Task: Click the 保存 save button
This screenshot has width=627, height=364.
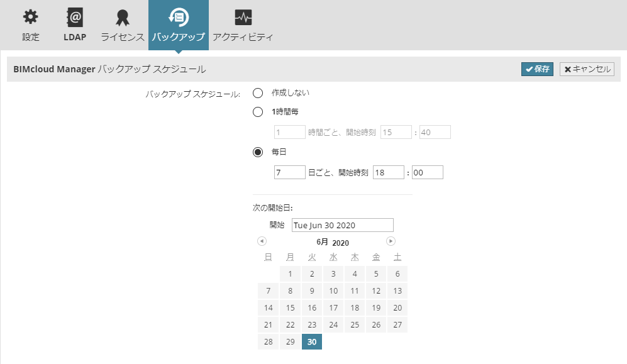Action: click(x=537, y=69)
